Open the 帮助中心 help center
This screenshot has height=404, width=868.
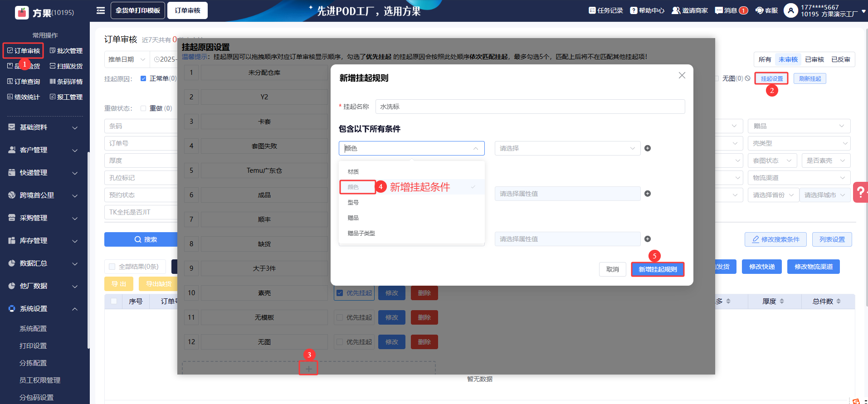coord(647,10)
